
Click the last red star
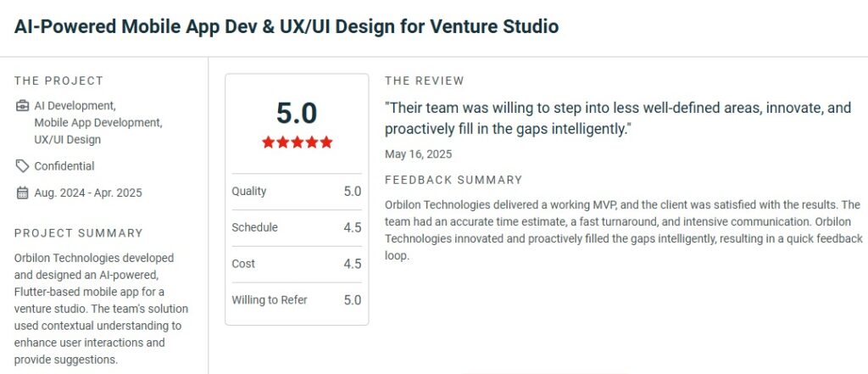(x=325, y=142)
